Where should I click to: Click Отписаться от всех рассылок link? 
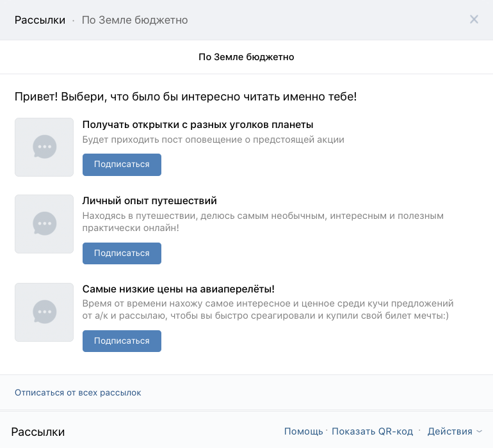[77, 393]
